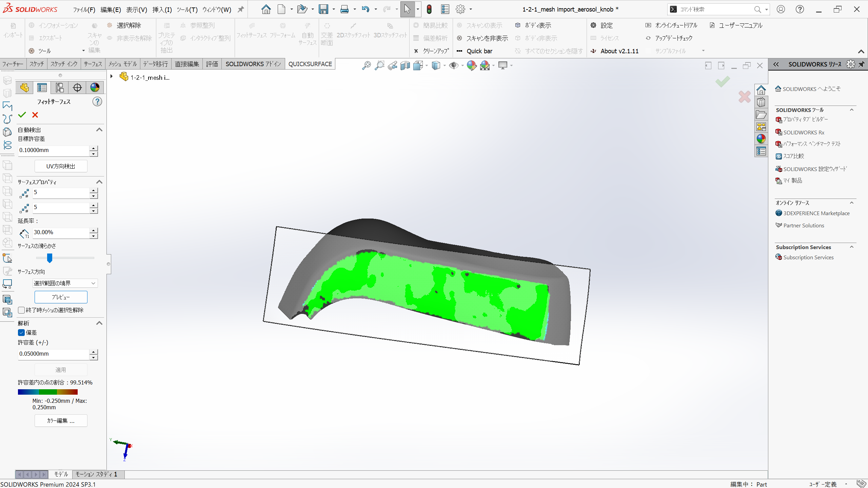Click the Fit Surface help question icon
This screenshot has width=868, height=488.
[97, 101]
